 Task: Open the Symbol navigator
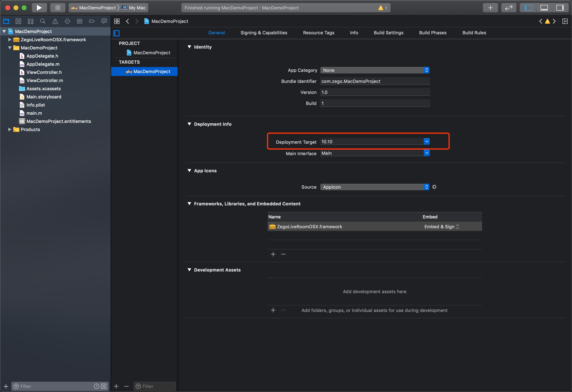pos(30,21)
